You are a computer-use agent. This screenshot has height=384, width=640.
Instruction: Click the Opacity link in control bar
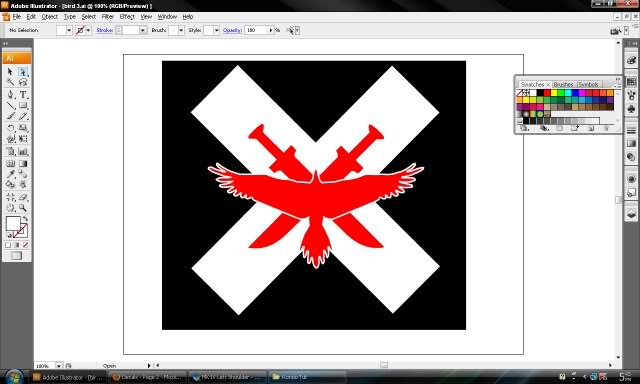click(x=232, y=30)
